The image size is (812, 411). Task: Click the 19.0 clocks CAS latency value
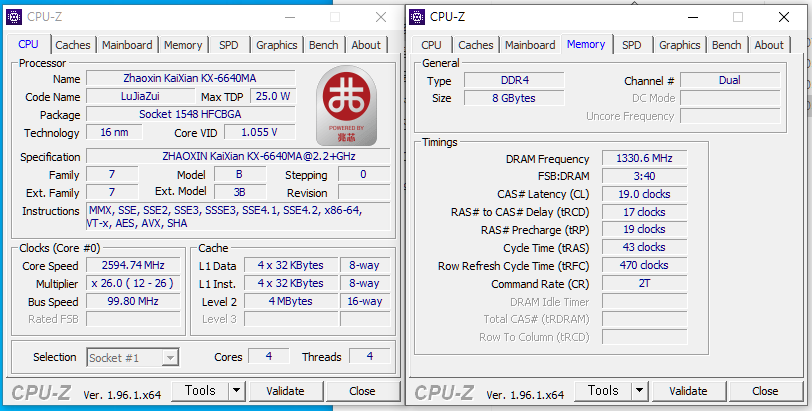tap(645, 194)
